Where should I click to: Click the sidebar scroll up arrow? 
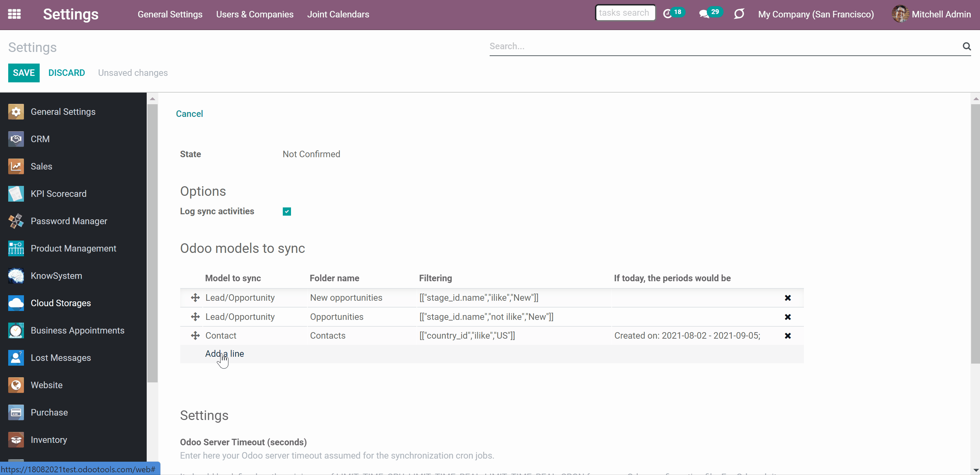click(152, 98)
